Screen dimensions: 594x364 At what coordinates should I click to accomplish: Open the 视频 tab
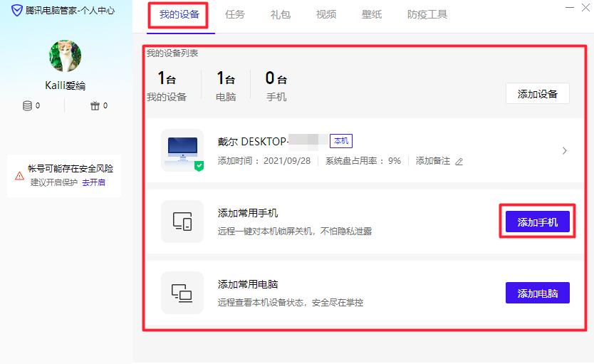(325, 14)
